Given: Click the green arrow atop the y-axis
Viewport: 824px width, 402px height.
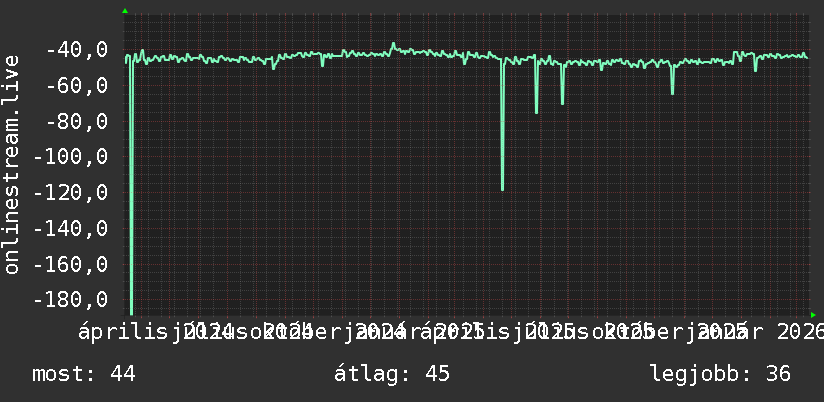Looking at the screenshot, I should 125,11.
